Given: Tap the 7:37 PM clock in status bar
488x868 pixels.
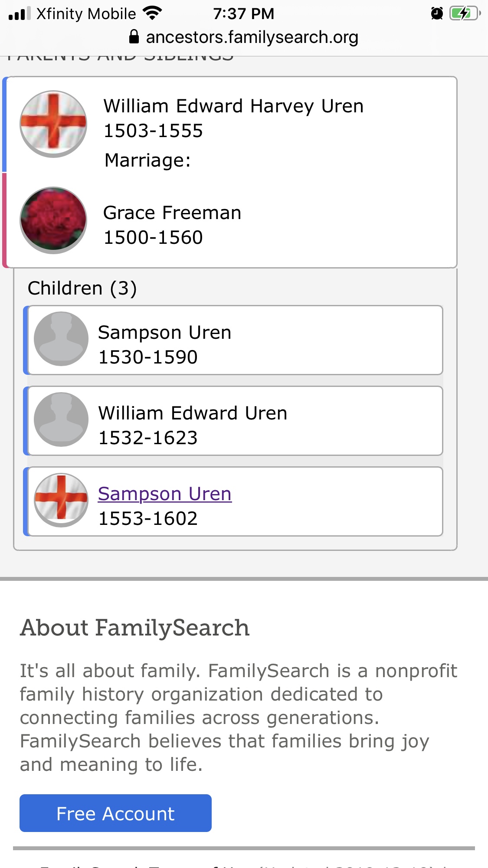Looking at the screenshot, I should coord(243,13).
